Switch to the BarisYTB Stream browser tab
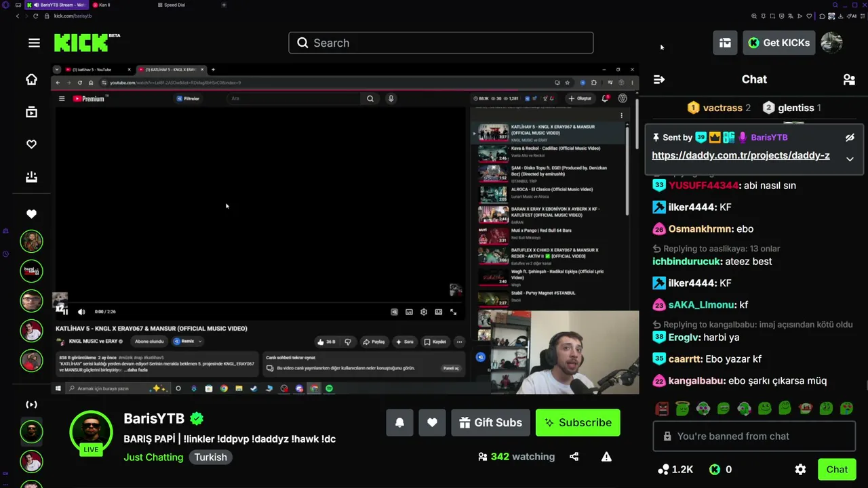Image resolution: width=868 pixels, height=488 pixels. tap(58, 5)
